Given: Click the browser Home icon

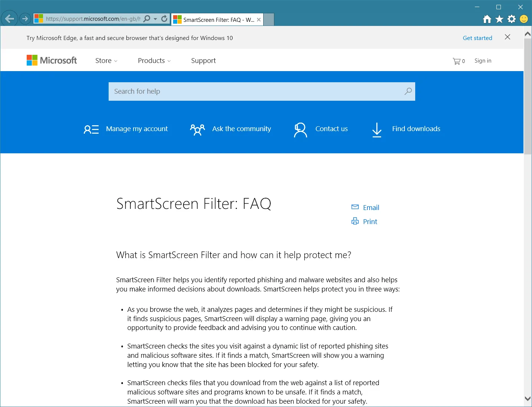Looking at the screenshot, I should (487, 19).
